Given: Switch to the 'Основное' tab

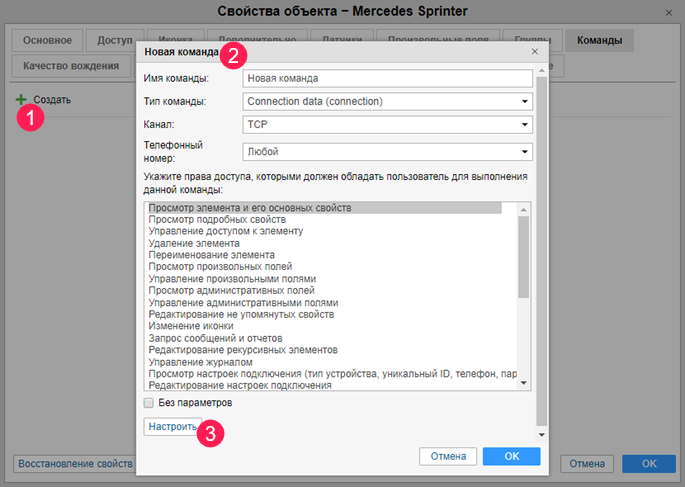Looking at the screenshot, I should click(x=46, y=41).
